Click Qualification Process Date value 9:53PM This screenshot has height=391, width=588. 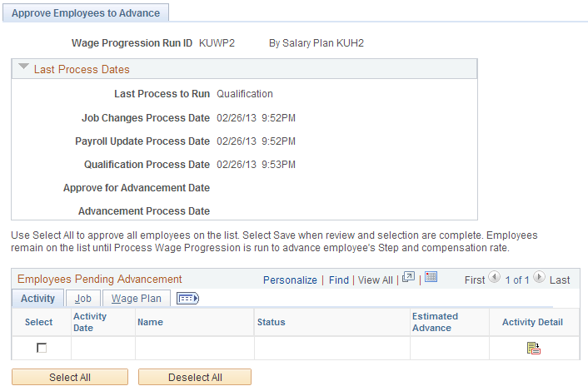pos(278,165)
